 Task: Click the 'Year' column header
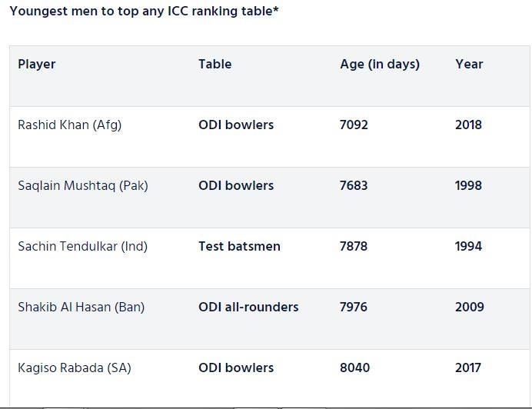point(469,64)
